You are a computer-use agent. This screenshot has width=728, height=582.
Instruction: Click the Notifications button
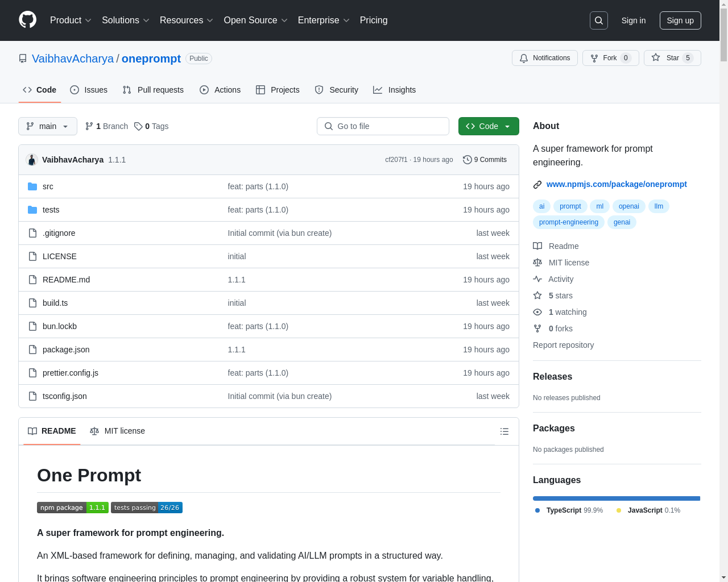(545, 58)
